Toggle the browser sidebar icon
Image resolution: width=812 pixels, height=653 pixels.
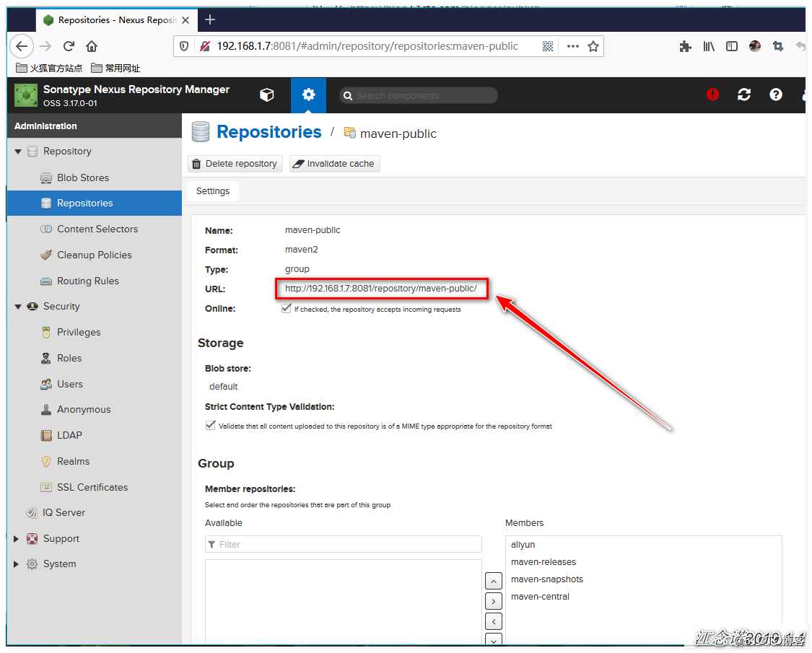[732, 47]
